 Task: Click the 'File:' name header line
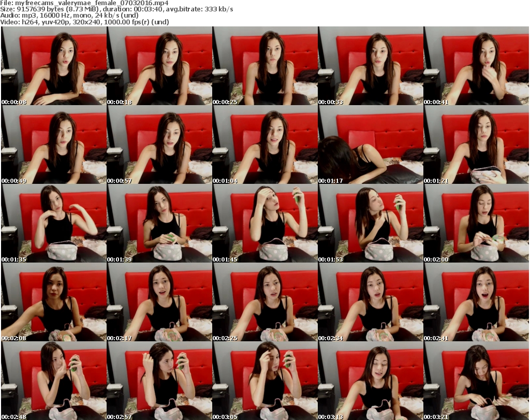coord(84,3)
